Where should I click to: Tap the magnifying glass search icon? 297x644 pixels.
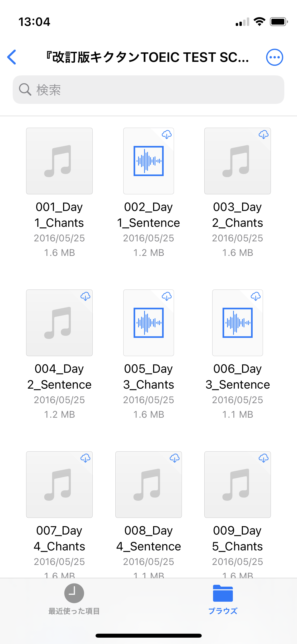(x=25, y=90)
